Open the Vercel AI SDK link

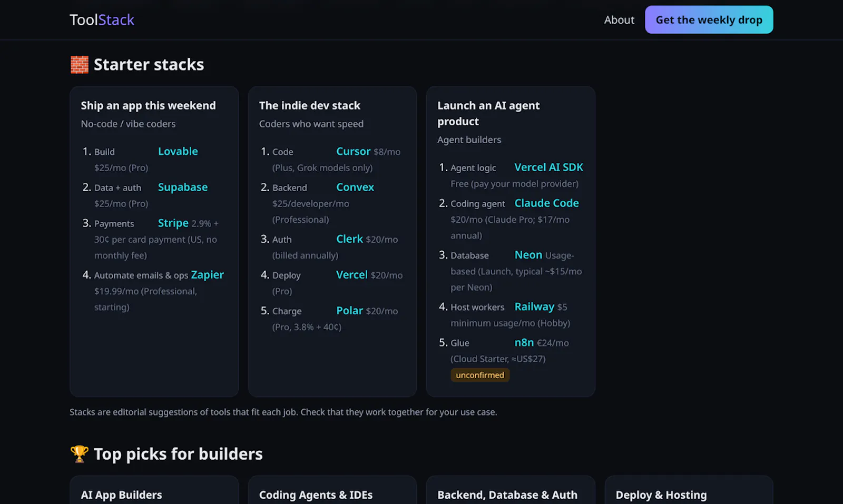(548, 167)
